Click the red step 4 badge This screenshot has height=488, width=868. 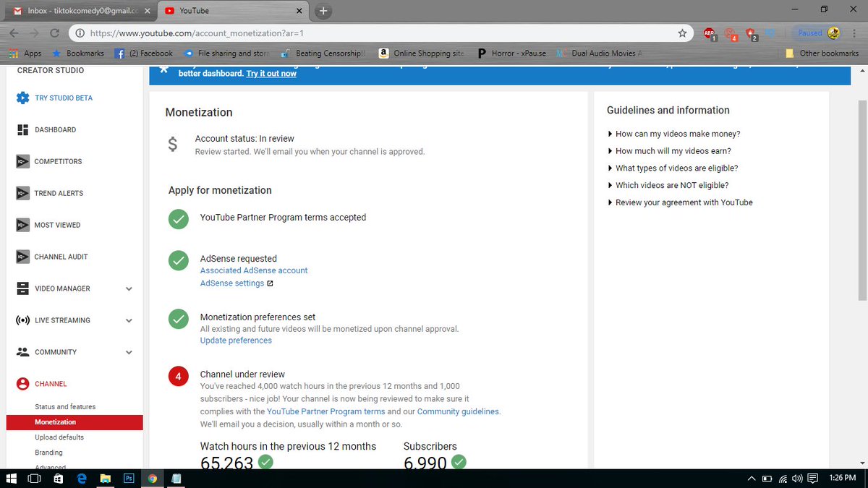click(179, 377)
